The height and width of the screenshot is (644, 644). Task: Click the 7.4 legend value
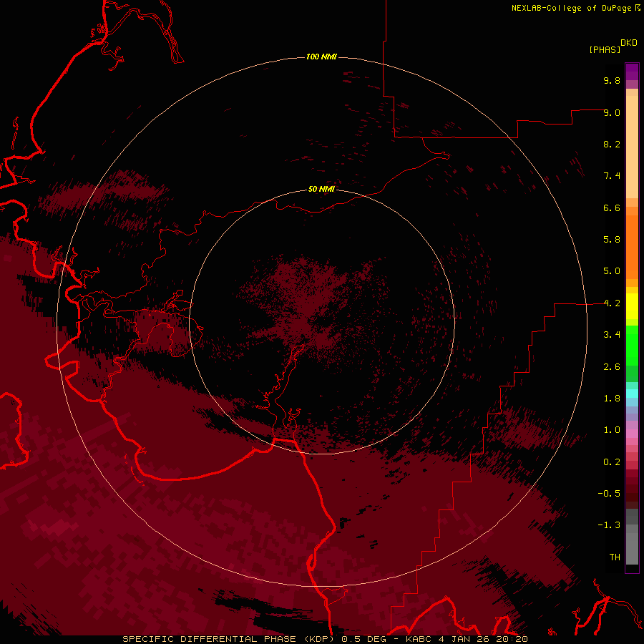tap(612, 176)
